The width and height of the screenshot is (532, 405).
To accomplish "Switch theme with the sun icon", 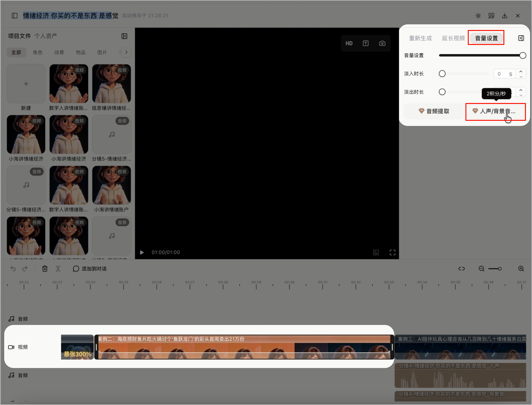I will 478,16.
